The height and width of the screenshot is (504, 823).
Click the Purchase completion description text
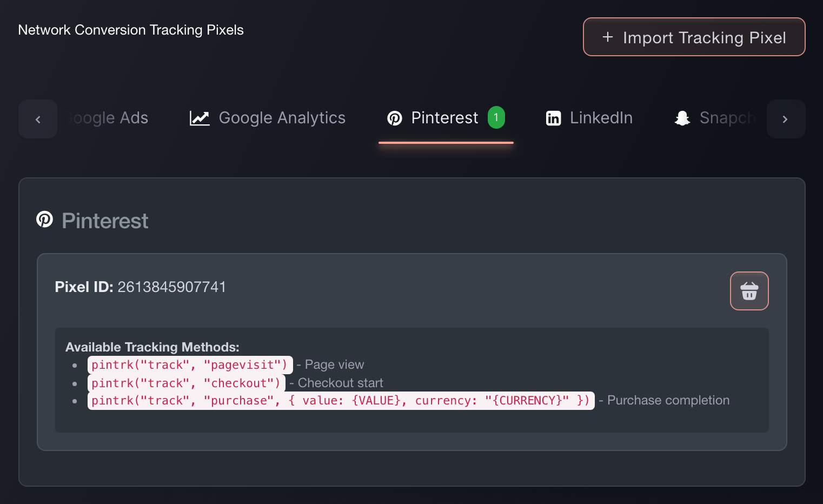[x=668, y=400]
